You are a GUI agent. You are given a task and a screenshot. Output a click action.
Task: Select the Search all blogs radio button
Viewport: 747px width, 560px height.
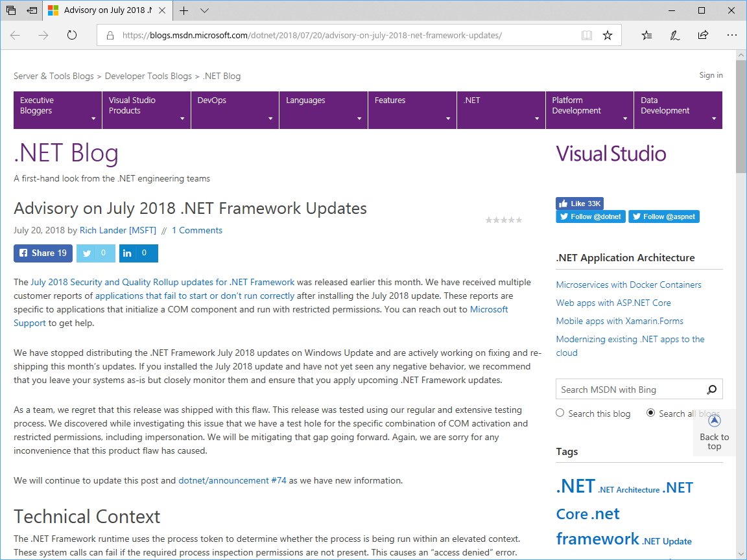(650, 414)
